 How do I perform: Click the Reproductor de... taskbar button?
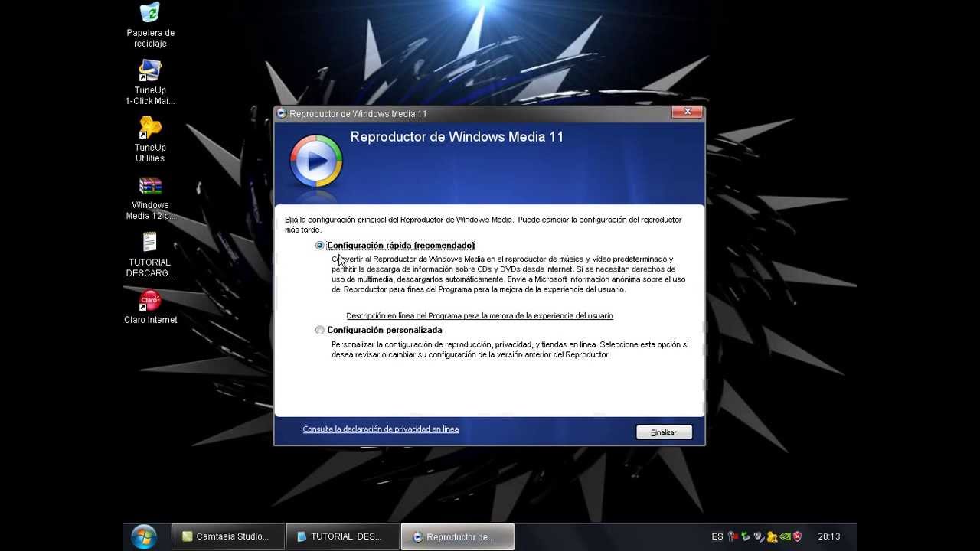(457, 536)
